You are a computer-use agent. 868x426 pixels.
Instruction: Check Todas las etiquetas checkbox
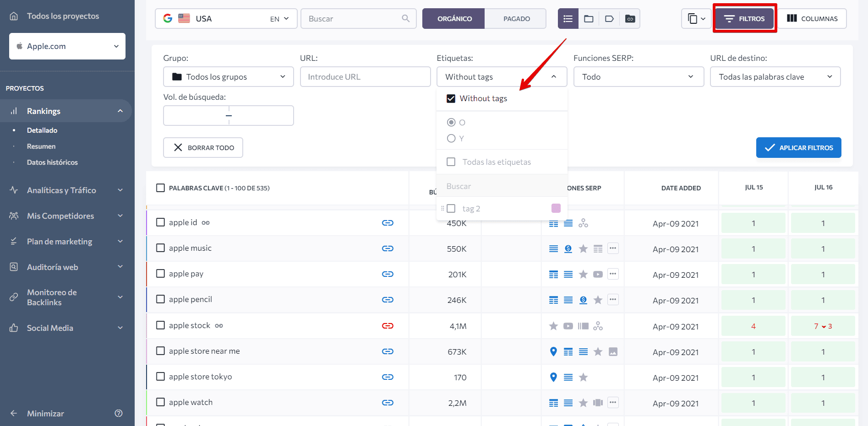451,162
